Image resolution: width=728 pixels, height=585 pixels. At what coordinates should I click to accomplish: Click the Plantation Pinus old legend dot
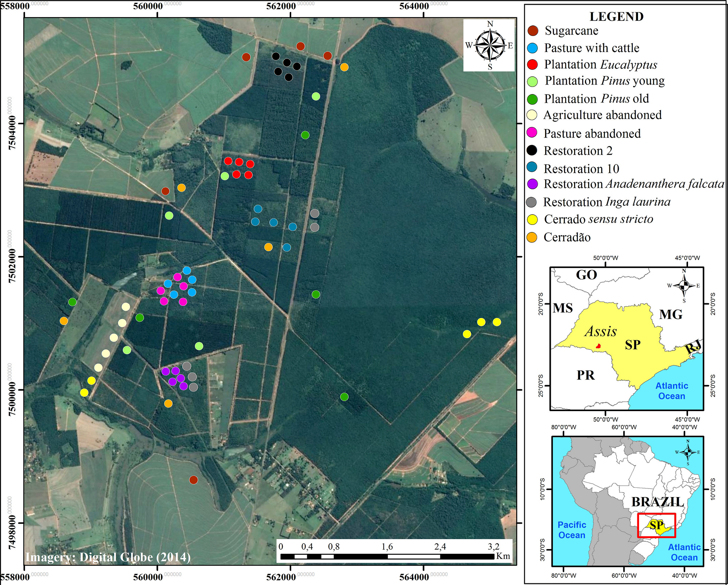[533, 99]
